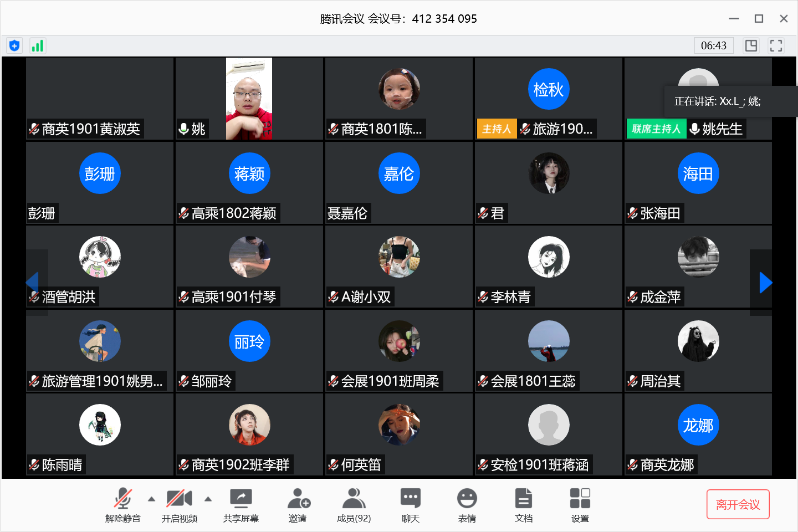Unmute microphone with 解除静音
798x532 pixels.
click(122, 504)
